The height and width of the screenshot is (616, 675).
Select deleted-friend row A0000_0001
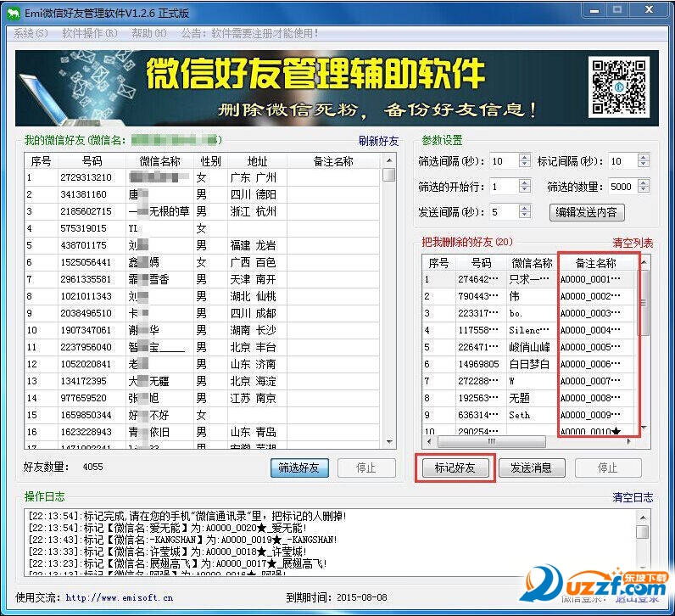pos(528,279)
